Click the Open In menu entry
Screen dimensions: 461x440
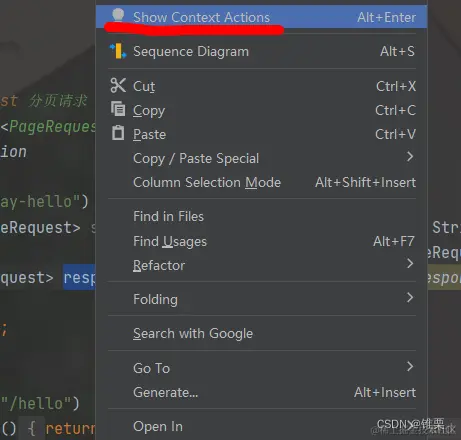[261, 427]
